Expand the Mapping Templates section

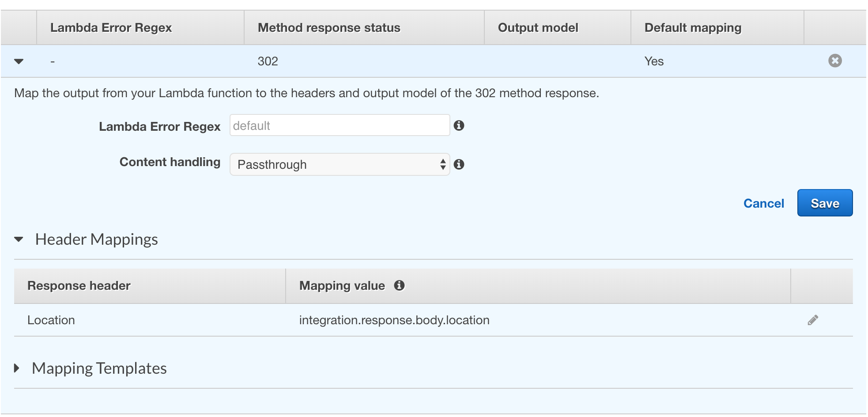[x=18, y=368]
